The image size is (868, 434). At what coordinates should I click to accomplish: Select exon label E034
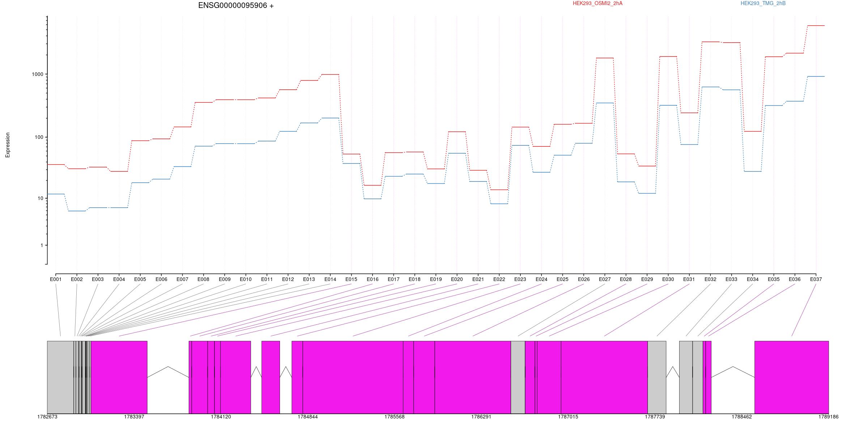click(753, 279)
